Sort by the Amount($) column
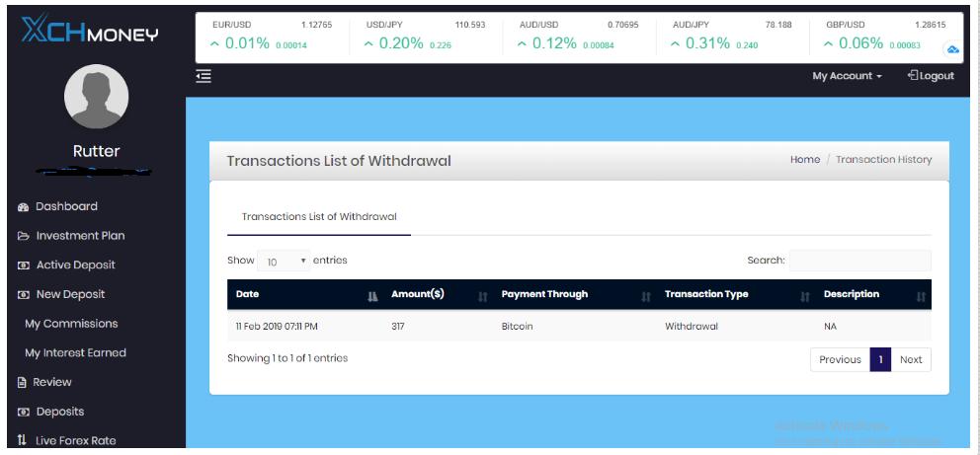The width and height of the screenshot is (980, 455). click(438, 294)
